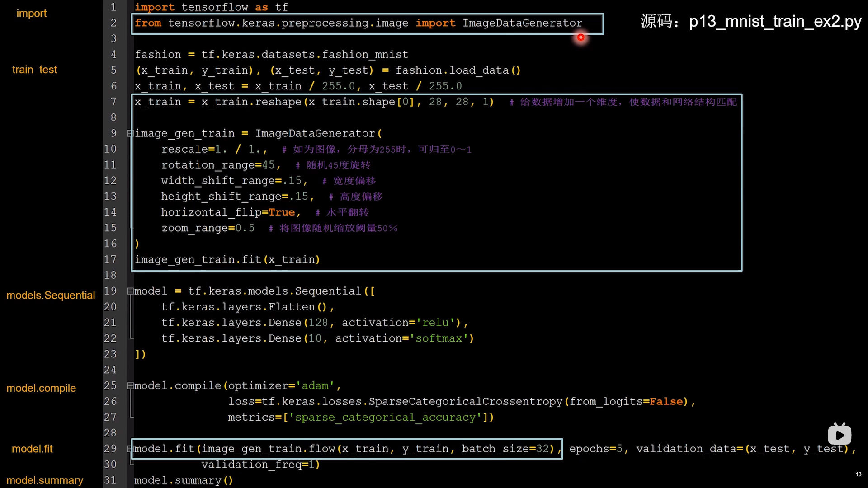Click line 2 ImageDataGenerator import statement

pyautogui.click(x=359, y=23)
